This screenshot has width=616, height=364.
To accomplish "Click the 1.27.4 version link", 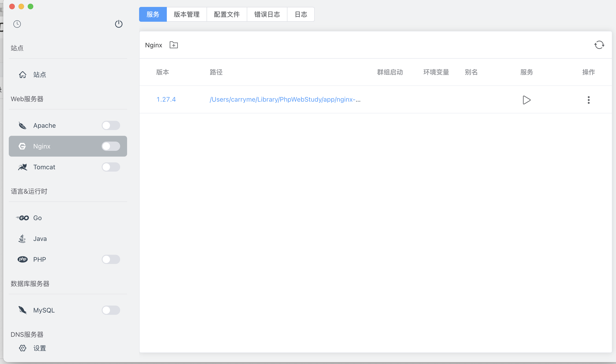I will 166,99.
